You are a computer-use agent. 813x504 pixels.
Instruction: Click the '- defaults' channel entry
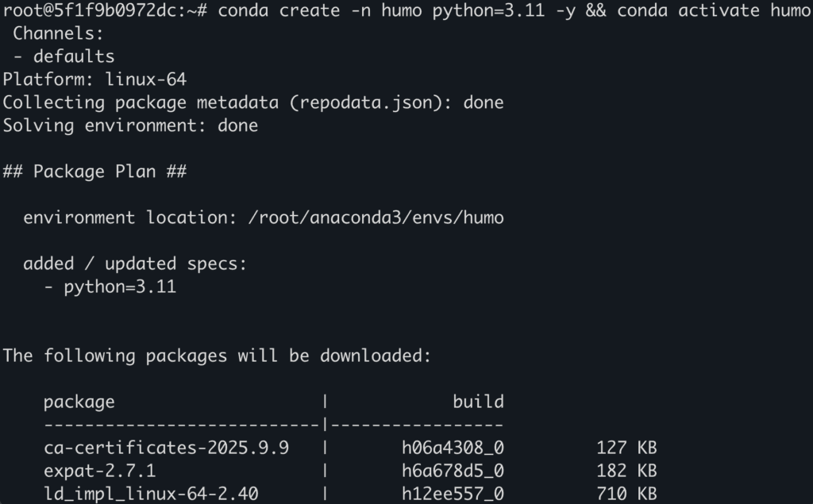pyautogui.click(x=64, y=56)
